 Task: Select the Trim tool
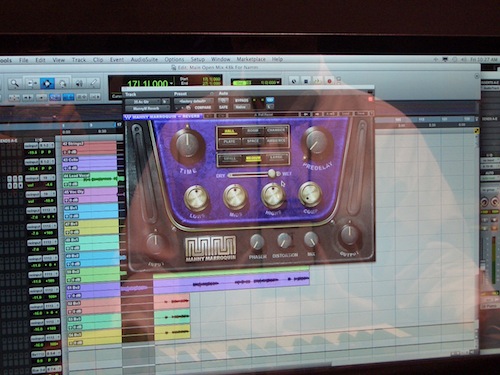point(31,83)
